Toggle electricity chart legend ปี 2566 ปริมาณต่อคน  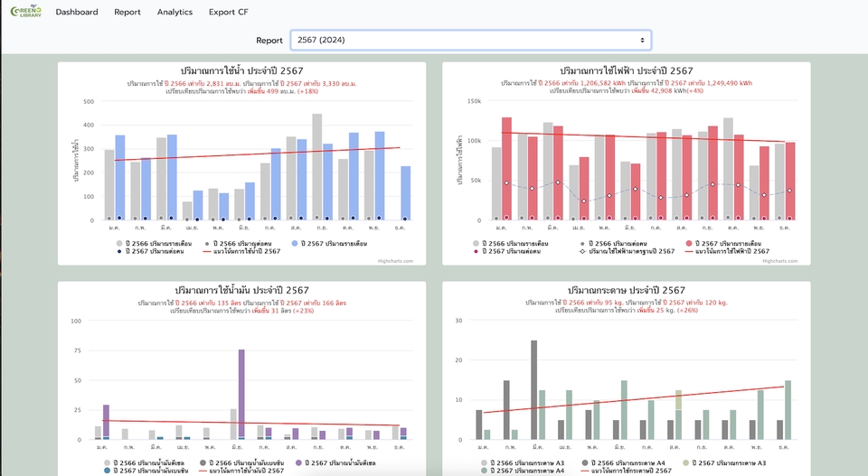pos(613,243)
